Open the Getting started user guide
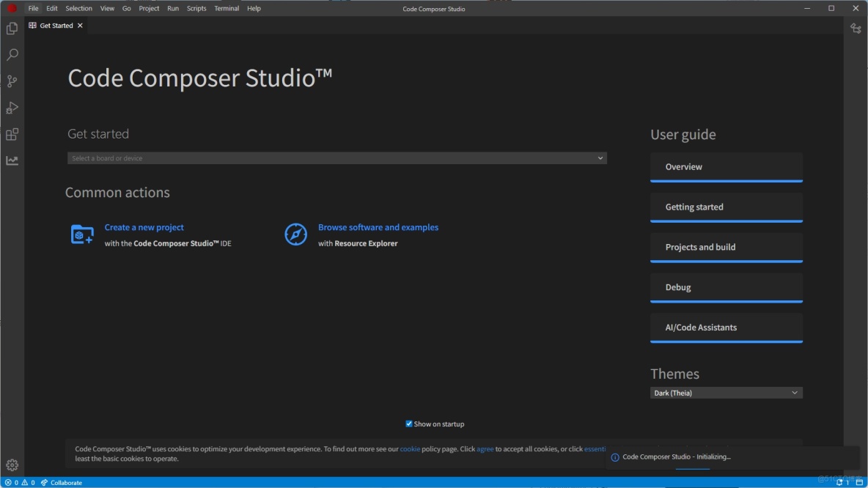The image size is (868, 488). (x=726, y=207)
